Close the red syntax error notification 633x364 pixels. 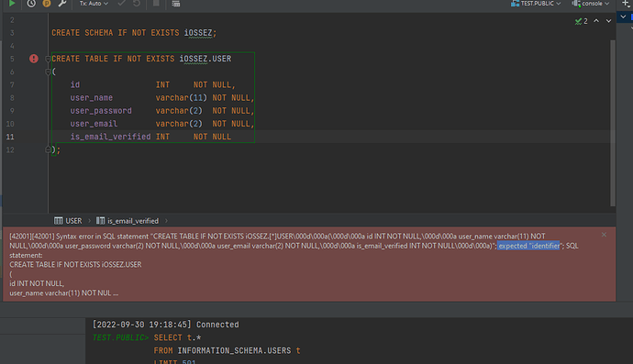click(604, 235)
